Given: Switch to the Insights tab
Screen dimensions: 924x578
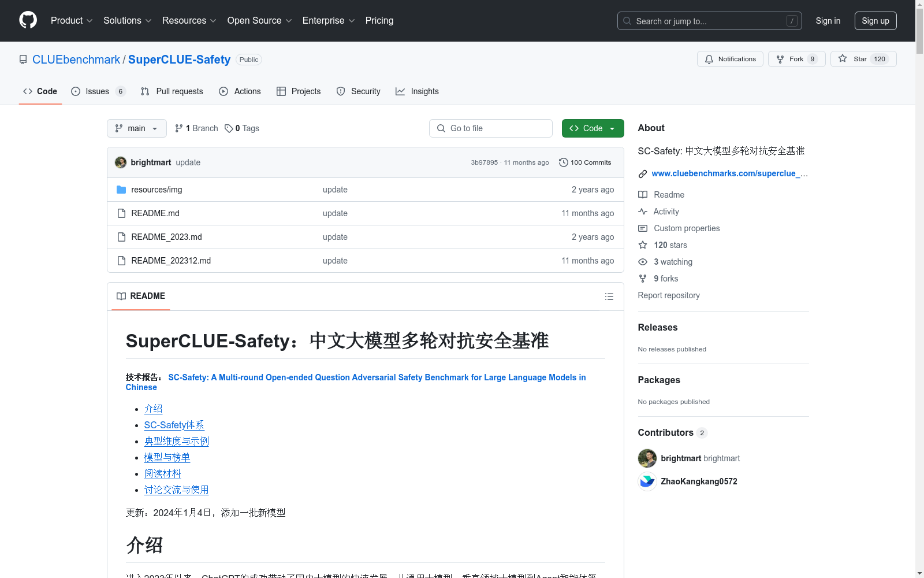Looking at the screenshot, I should 417,91.
